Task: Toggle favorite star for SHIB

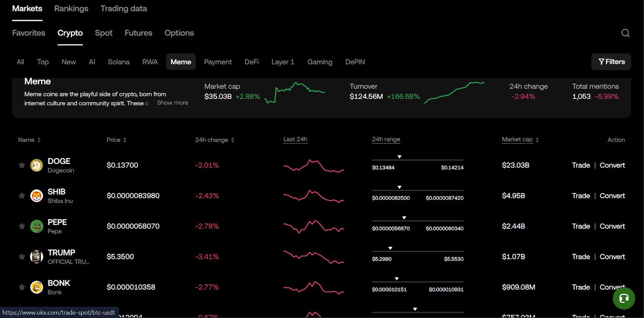Action: (x=22, y=196)
